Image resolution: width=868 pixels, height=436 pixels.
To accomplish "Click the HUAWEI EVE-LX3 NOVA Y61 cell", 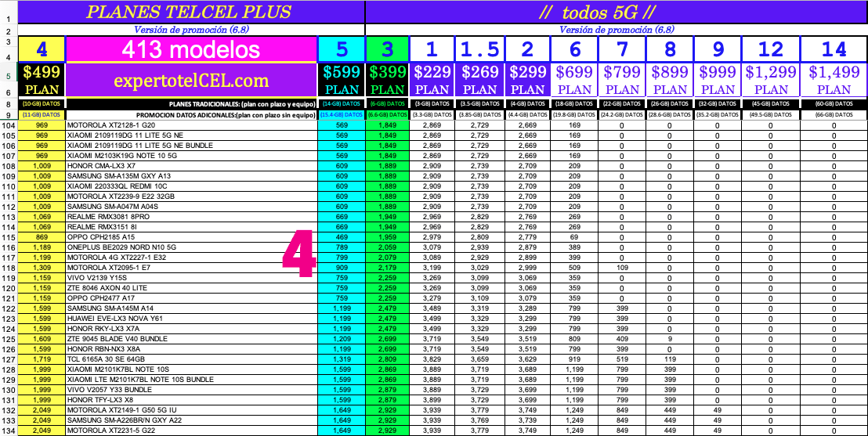I will pos(191,318).
